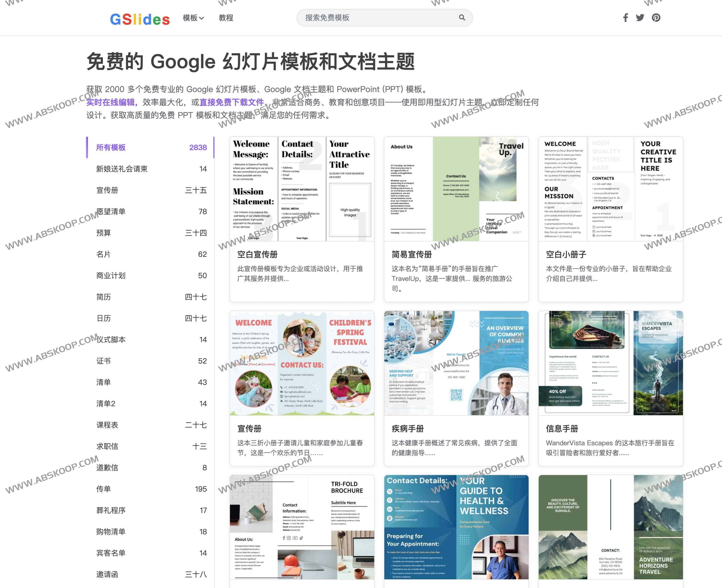Click the 直接免费下载文件 link
Image resolution: width=722 pixels, height=588 pixels.
(232, 102)
